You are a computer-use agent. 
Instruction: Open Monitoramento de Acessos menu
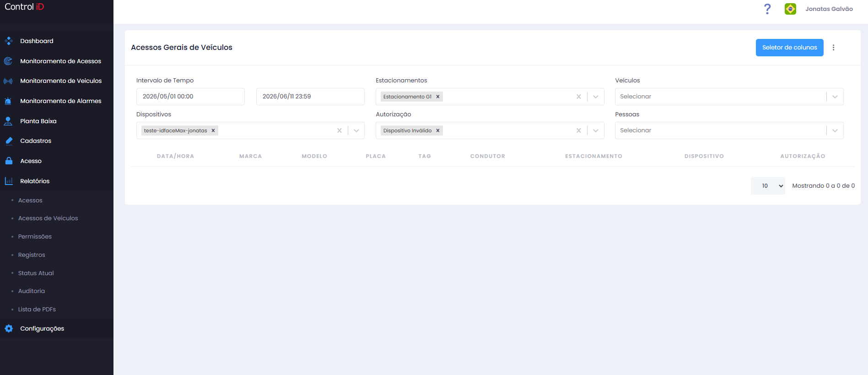click(x=57, y=61)
